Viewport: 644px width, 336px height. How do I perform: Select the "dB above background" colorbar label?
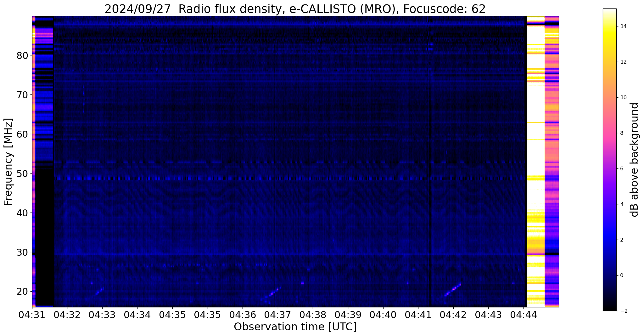click(x=635, y=160)
